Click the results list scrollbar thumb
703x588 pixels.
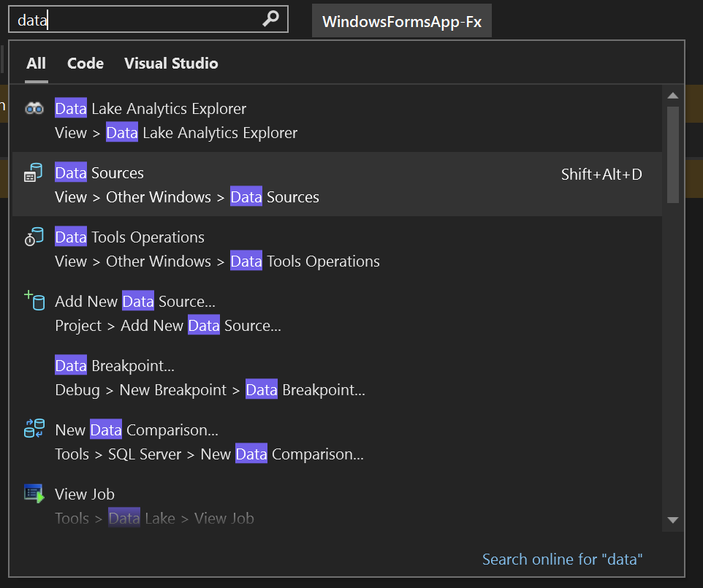pyautogui.click(x=673, y=153)
